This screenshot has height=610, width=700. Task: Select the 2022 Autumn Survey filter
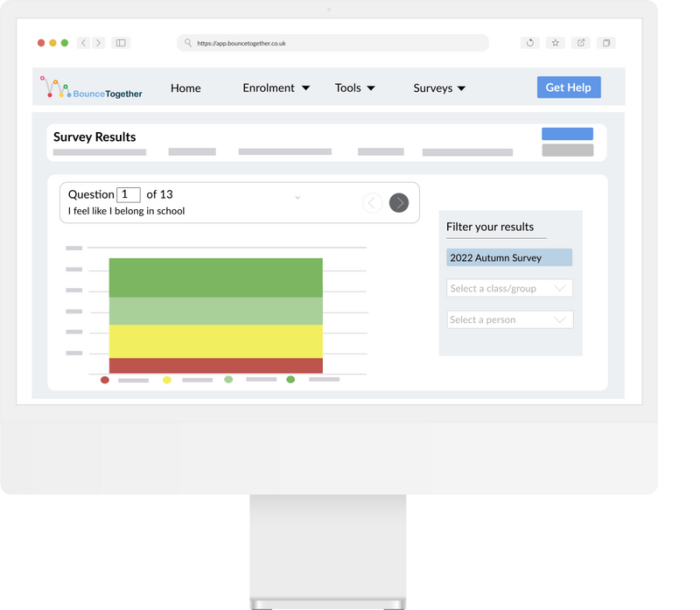point(509,257)
